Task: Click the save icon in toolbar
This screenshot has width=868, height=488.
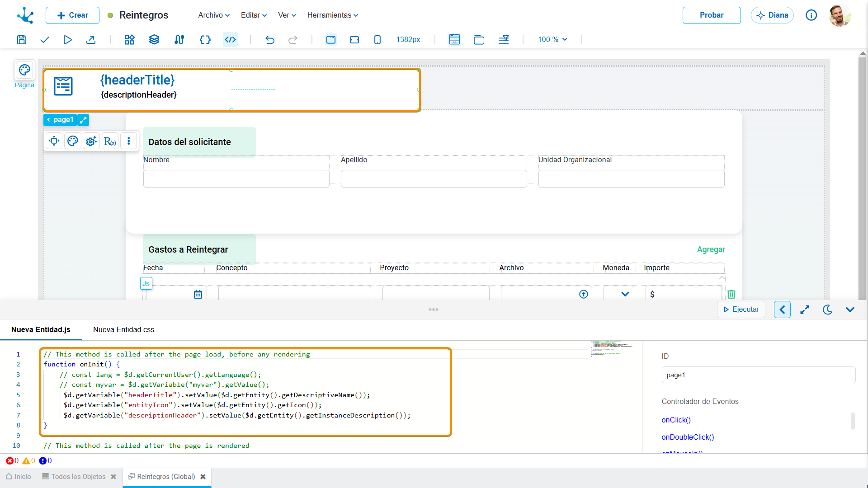Action: tap(21, 40)
